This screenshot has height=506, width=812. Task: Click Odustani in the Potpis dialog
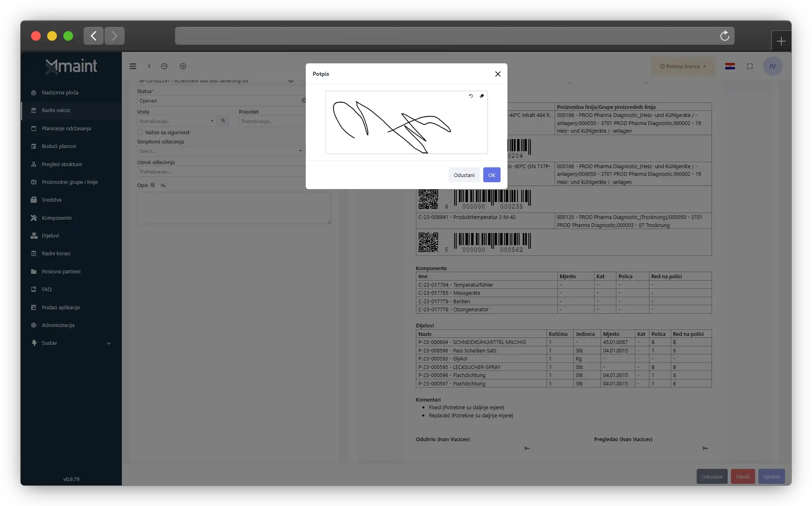pos(464,175)
